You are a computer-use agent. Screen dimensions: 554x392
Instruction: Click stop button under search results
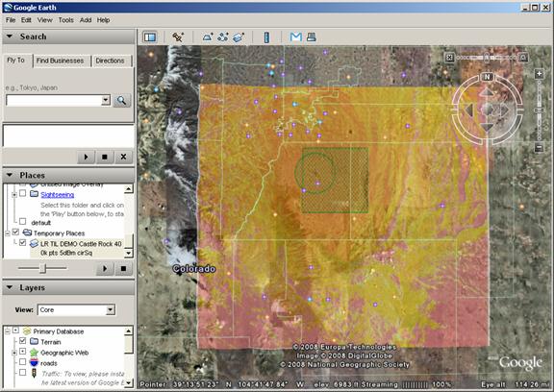(105, 157)
